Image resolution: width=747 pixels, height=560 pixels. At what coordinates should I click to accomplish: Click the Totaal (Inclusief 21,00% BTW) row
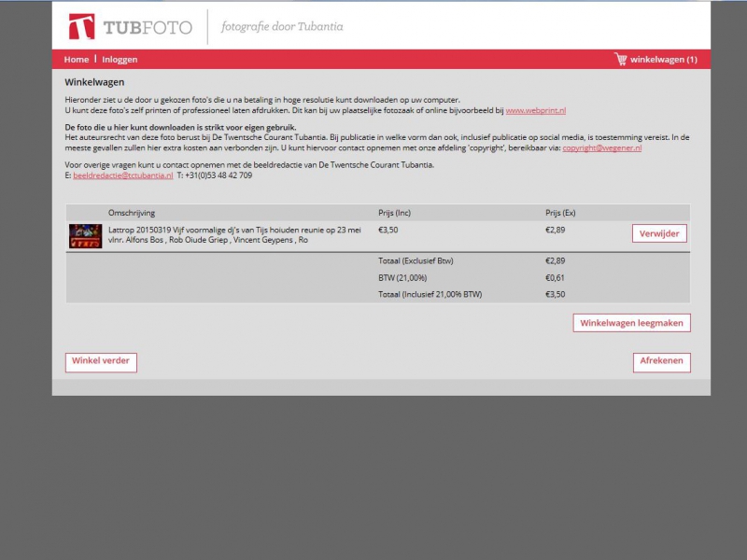point(430,294)
